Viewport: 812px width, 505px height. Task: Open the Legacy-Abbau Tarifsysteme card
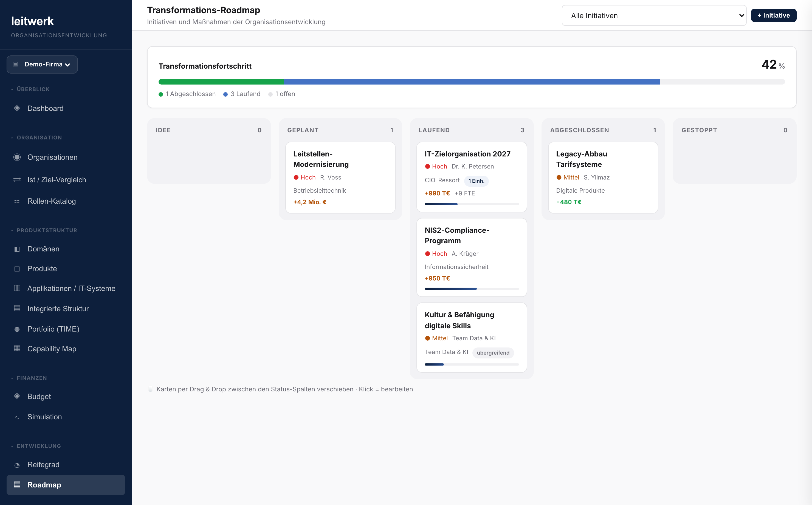603,178
